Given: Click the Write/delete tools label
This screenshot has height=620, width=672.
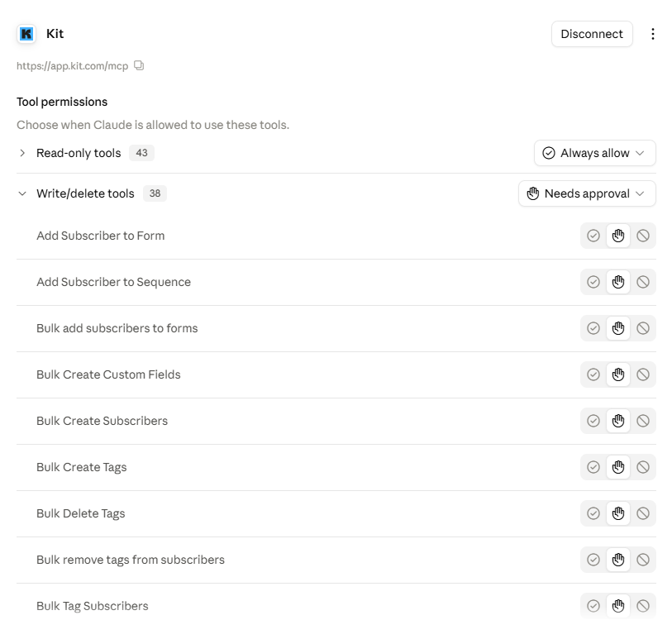Looking at the screenshot, I should (85, 193).
